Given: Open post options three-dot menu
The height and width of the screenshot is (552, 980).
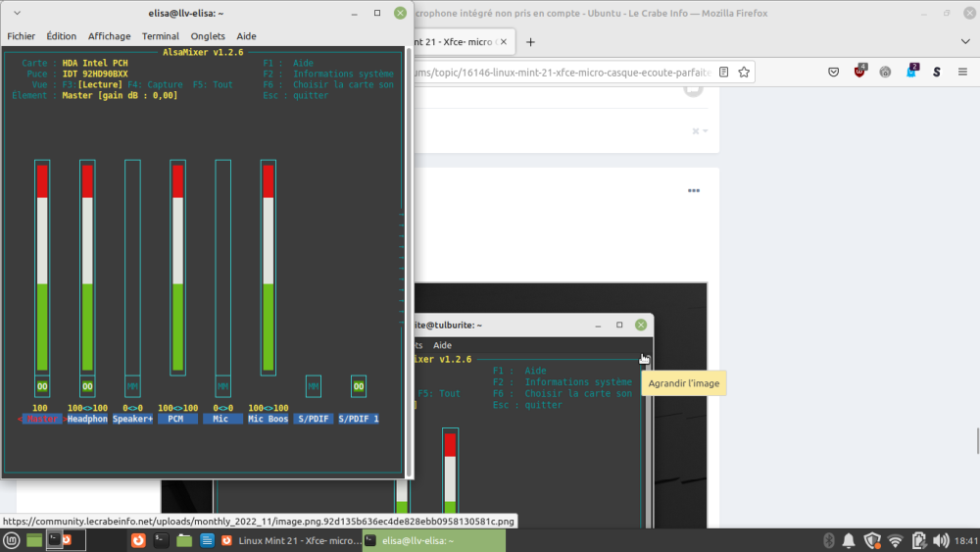Looking at the screenshot, I should [x=694, y=191].
